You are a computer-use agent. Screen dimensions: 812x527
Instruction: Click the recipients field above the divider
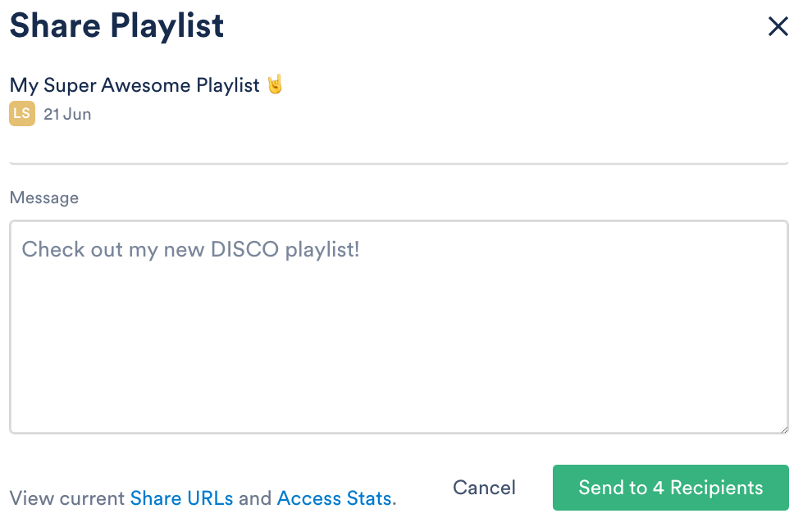[399, 148]
